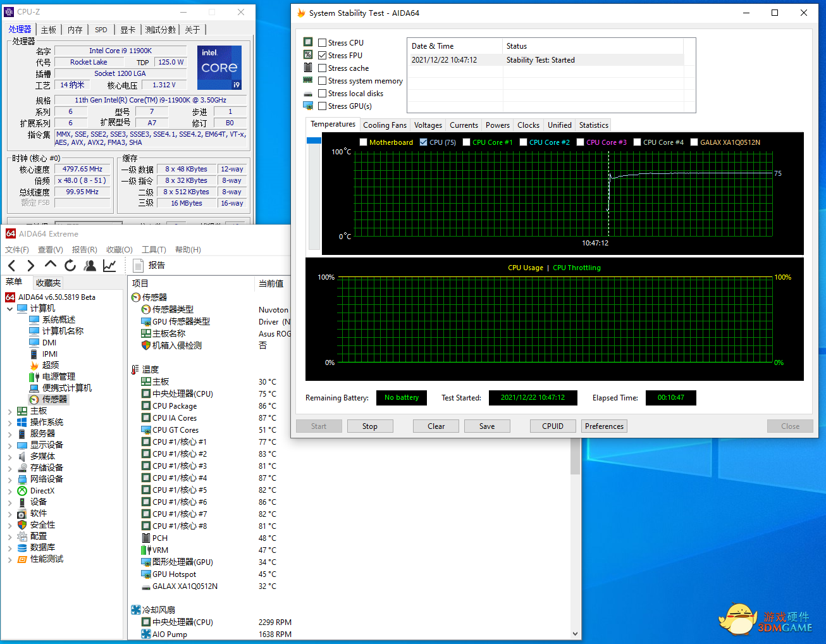
Task: Select the Stability Test: Started log row
Action: [x=547, y=60]
